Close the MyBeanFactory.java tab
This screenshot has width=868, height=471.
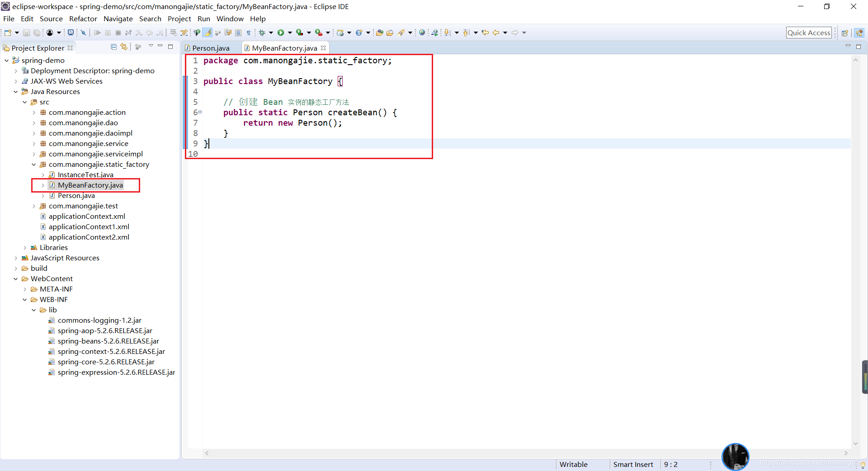[x=323, y=48]
